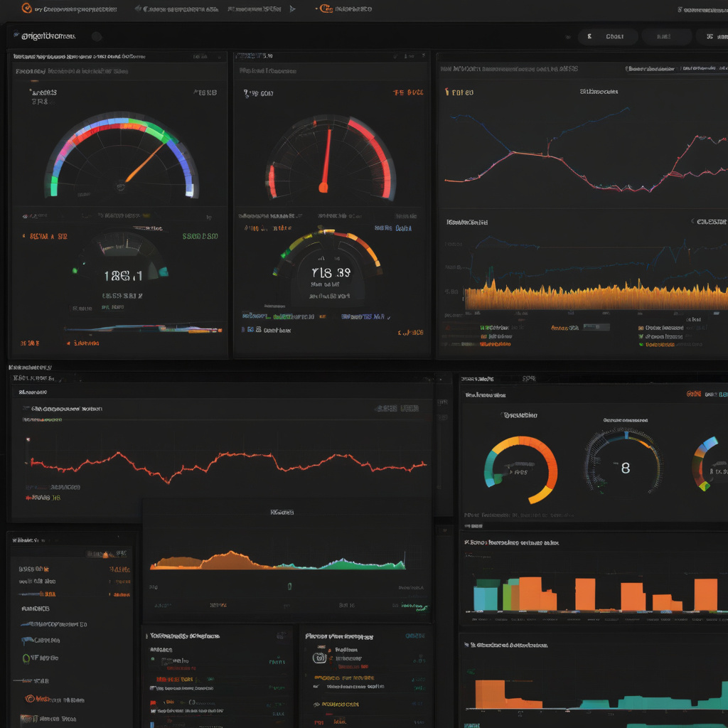
Task: Click the middle pill button in dashboard header
Action: (x=665, y=36)
